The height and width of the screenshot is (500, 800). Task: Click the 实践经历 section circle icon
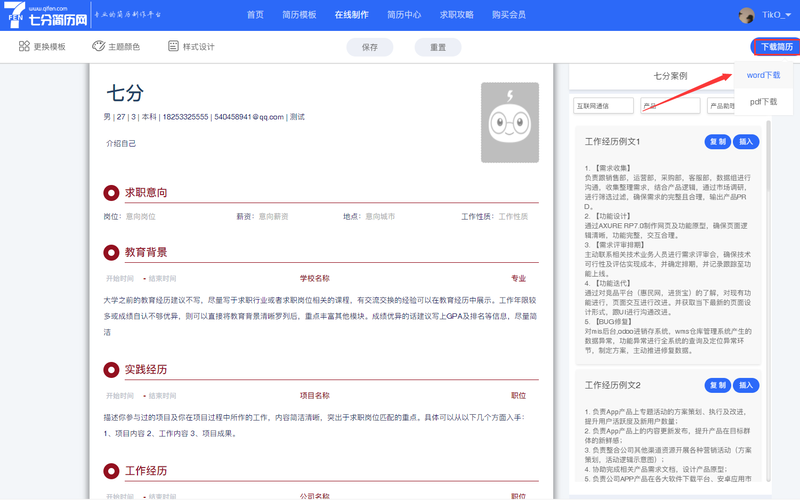point(111,370)
